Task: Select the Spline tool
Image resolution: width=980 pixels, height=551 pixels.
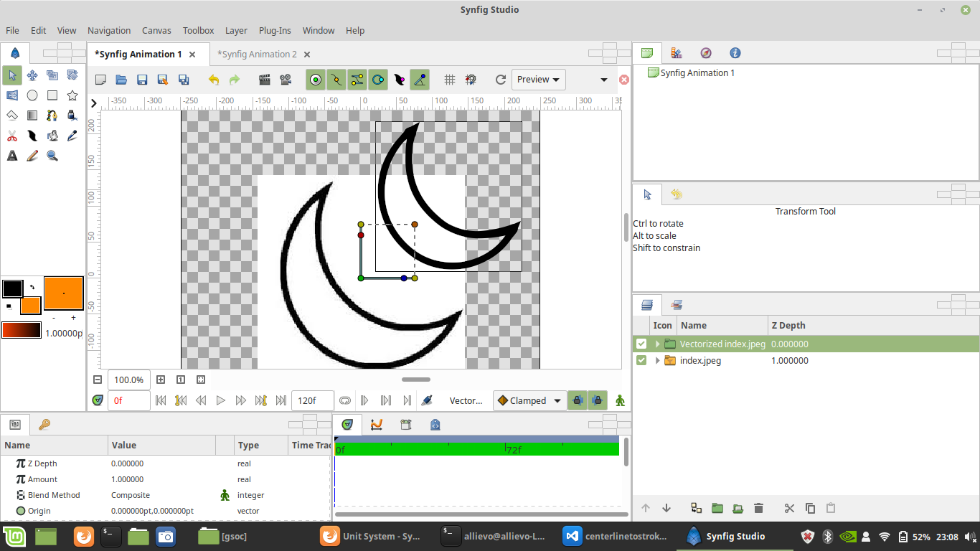Action: tap(52, 115)
